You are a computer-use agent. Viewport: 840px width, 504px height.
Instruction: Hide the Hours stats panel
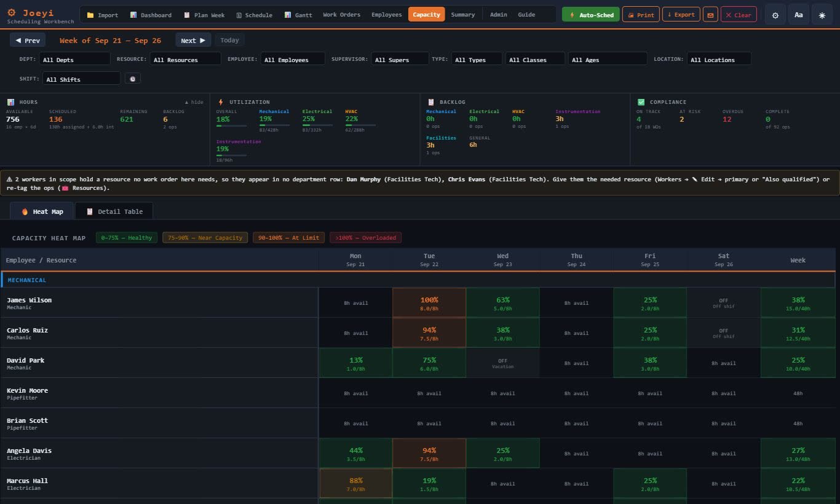[x=194, y=102]
